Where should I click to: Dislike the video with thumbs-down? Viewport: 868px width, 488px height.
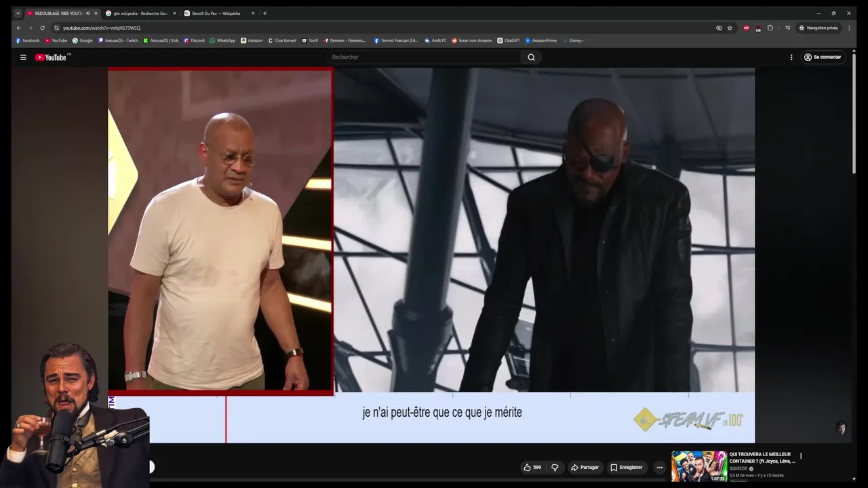coord(555,467)
